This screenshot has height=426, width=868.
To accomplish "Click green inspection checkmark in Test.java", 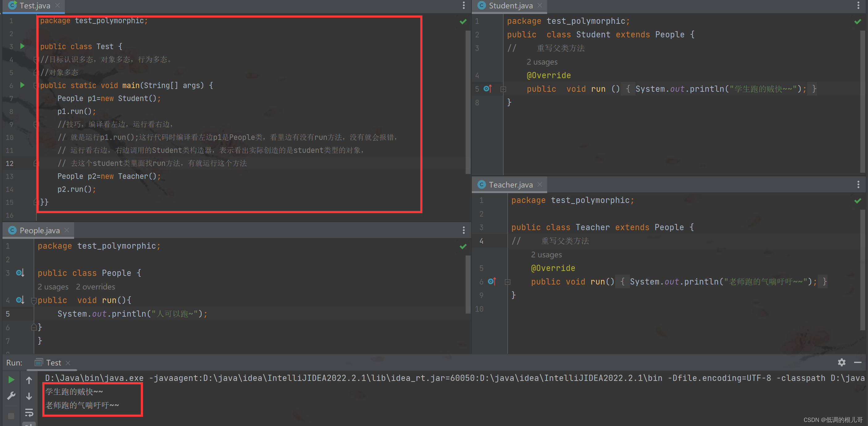I will click(463, 22).
